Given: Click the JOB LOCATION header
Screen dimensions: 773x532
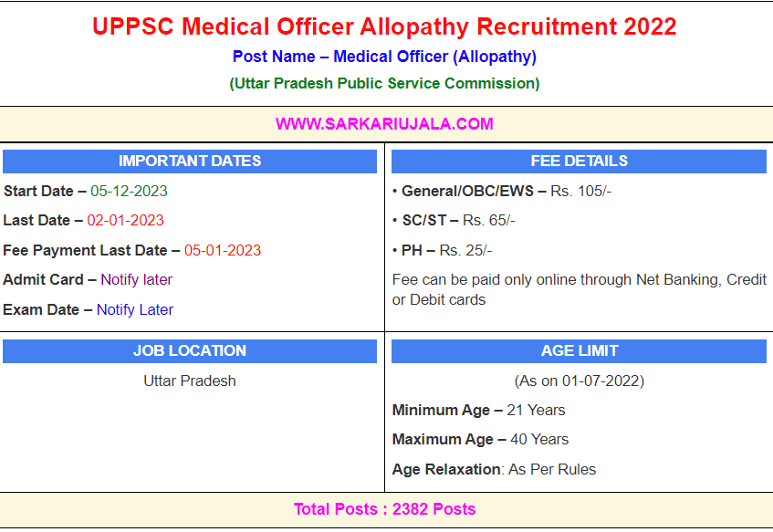Looking at the screenshot, I should [x=190, y=350].
